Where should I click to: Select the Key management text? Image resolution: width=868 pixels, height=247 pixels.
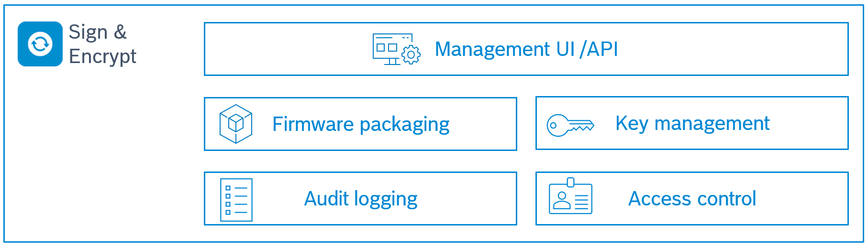(692, 123)
